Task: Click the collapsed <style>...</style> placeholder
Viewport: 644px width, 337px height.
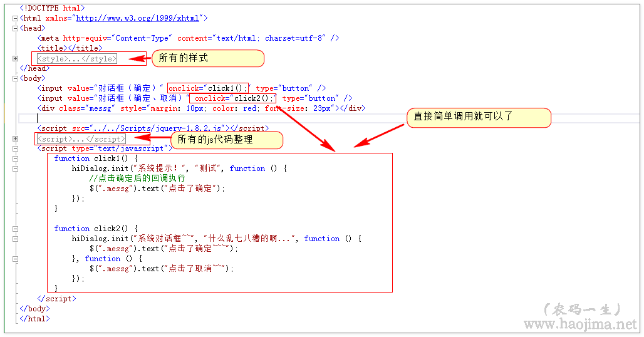Action: [76, 59]
